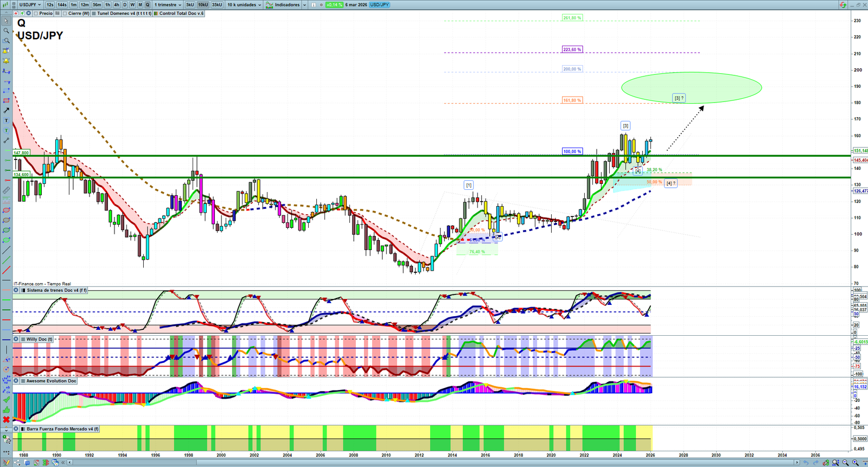Collapse bottom toolbar with double chevron
868x467 pixels.
click(63, 463)
